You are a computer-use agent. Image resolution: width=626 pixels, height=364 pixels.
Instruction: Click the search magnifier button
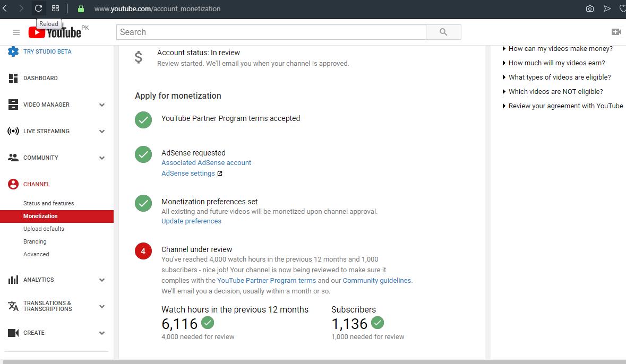443,32
